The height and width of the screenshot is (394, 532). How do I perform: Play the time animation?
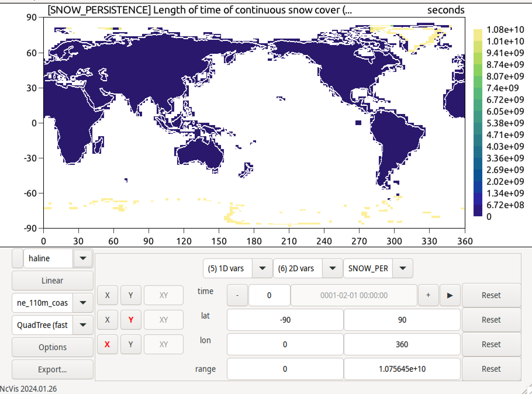click(450, 295)
